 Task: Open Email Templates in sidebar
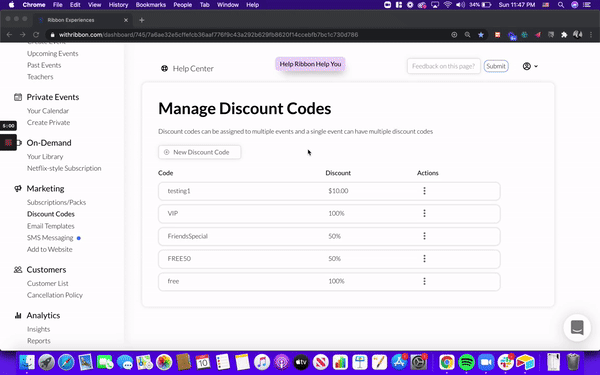point(51,226)
